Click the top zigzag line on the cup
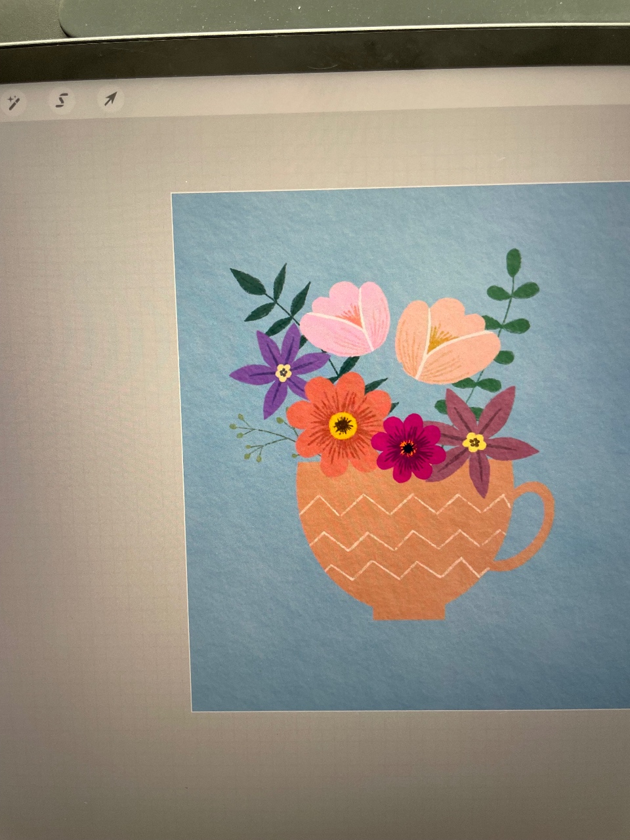 [x=404, y=504]
